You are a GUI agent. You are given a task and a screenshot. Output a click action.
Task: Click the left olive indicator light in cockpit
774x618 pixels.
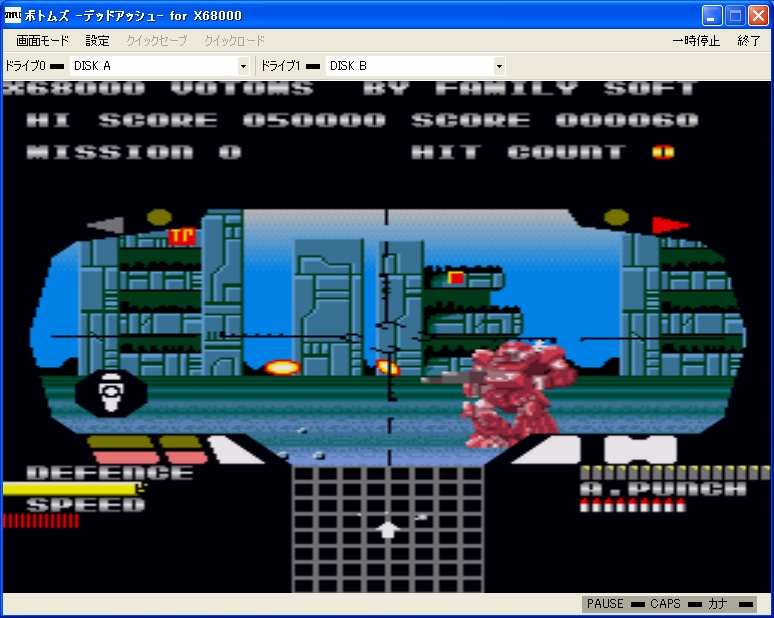[x=159, y=217]
